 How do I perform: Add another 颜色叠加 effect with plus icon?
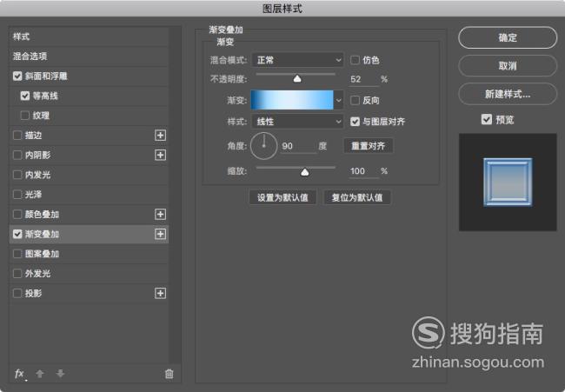click(x=160, y=215)
